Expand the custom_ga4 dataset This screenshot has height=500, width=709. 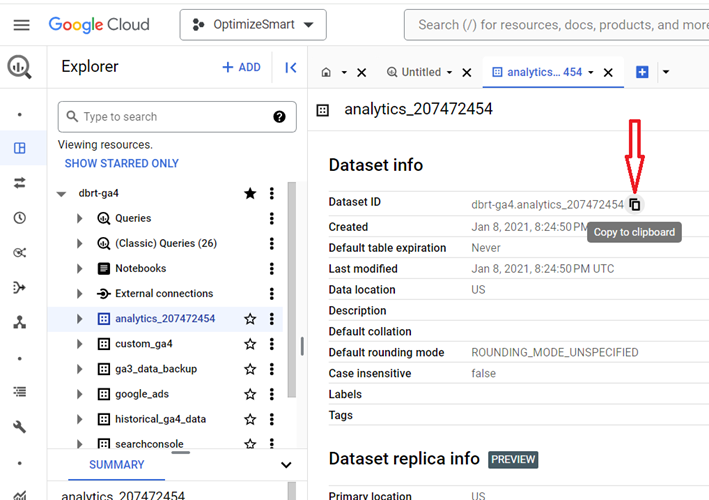pos(80,344)
